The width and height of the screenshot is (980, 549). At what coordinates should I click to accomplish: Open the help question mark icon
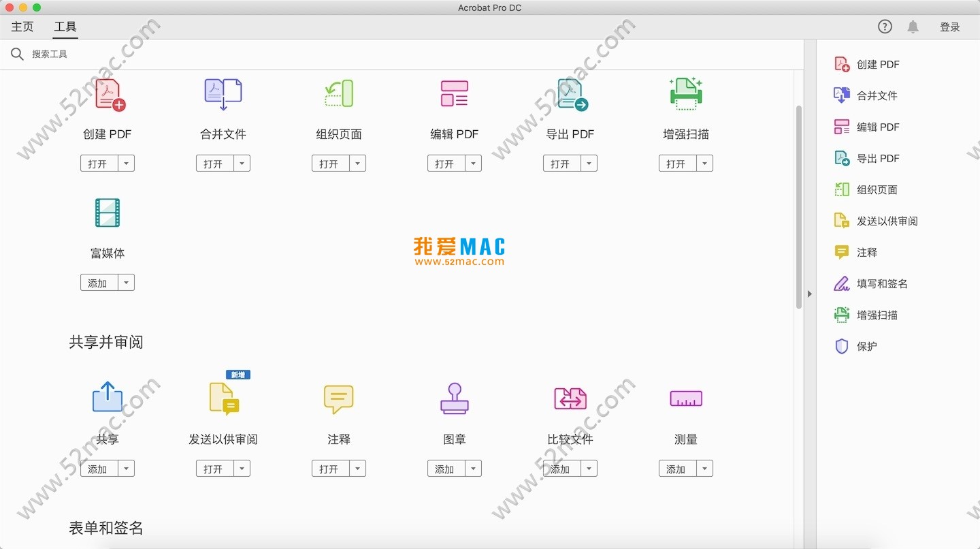(x=885, y=27)
